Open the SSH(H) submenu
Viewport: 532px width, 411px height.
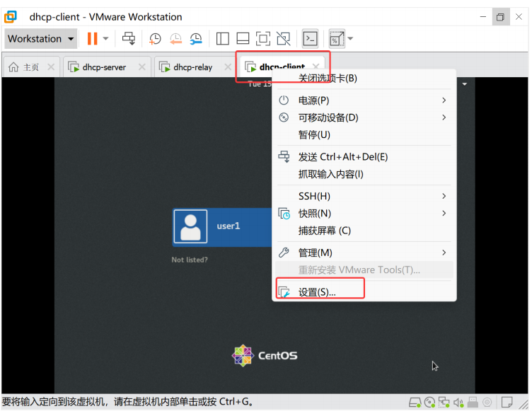coord(364,196)
